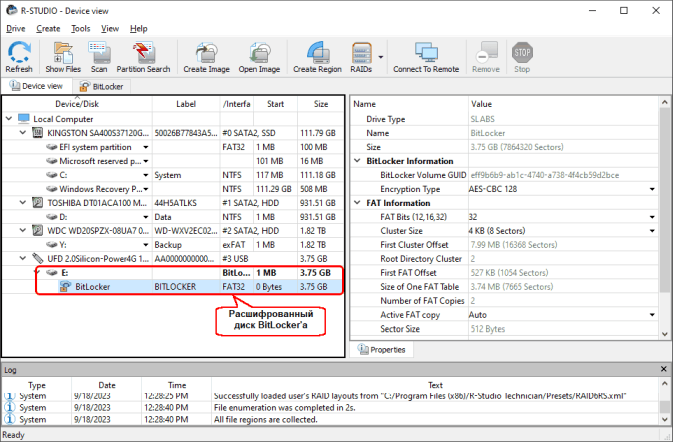Open Encryption Type AES-CBC 128 dropdown
673x442 pixels.
tap(652, 189)
